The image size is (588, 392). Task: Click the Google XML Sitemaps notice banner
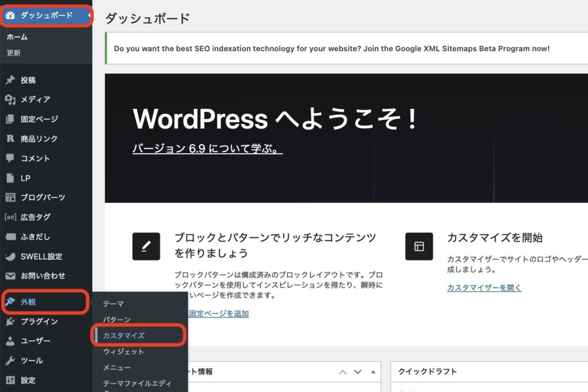331,49
